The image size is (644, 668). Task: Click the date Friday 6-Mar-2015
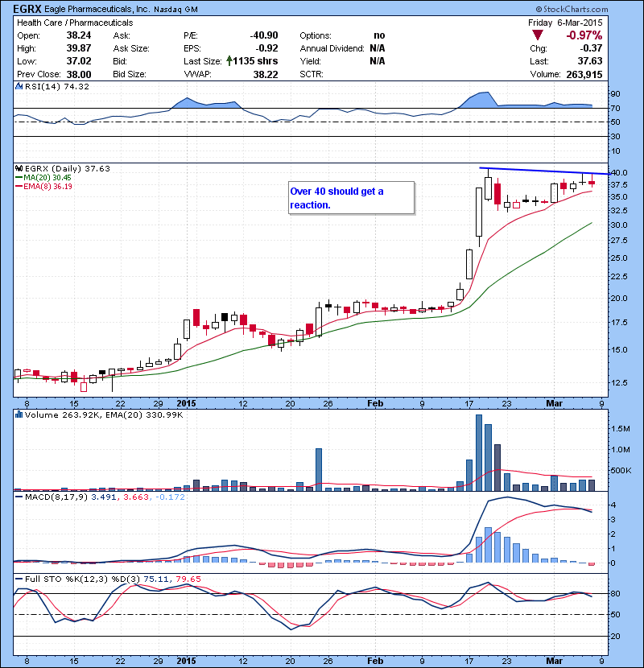pos(565,23)
